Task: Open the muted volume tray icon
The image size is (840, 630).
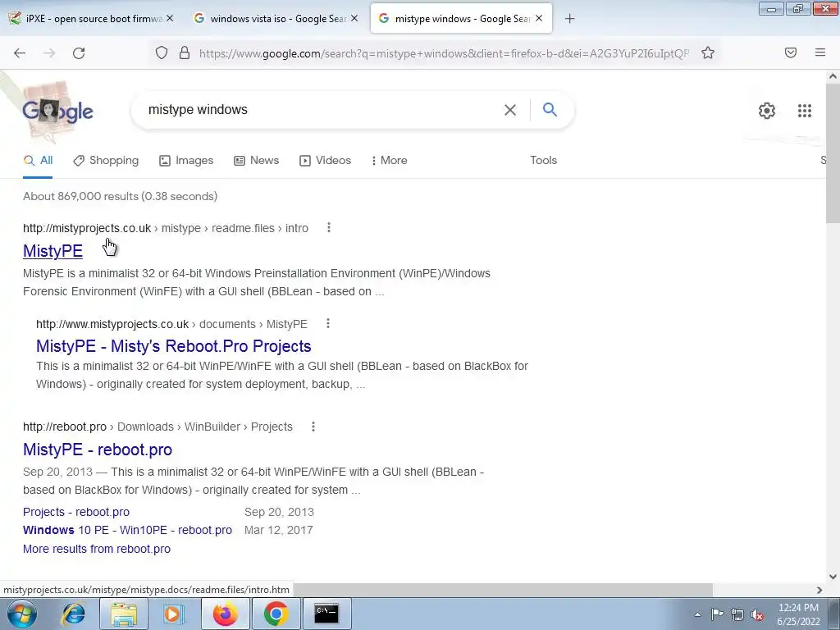Action: point(757,615)
